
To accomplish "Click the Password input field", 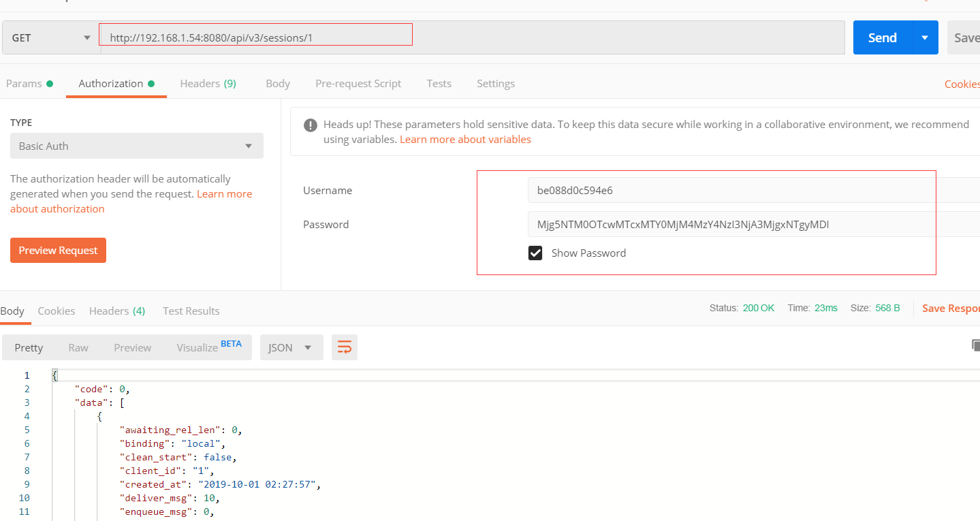I will click(749, 225).
